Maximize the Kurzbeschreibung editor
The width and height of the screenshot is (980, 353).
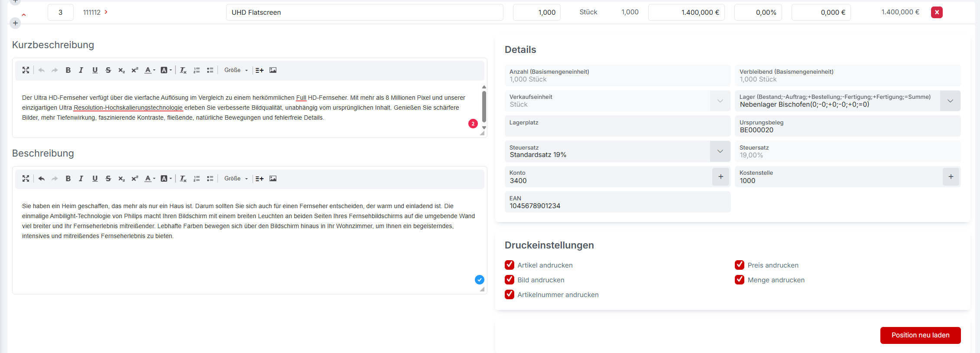26,70
